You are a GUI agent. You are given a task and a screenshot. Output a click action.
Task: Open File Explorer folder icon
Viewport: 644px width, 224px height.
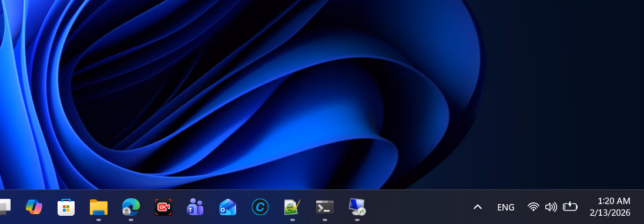(x=99, y=207)
